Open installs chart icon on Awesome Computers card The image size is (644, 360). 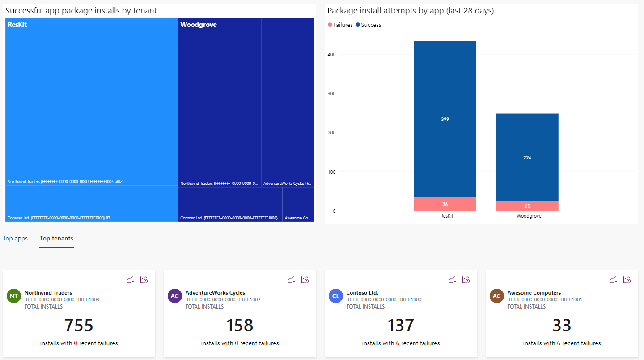[x=614, y=279]
